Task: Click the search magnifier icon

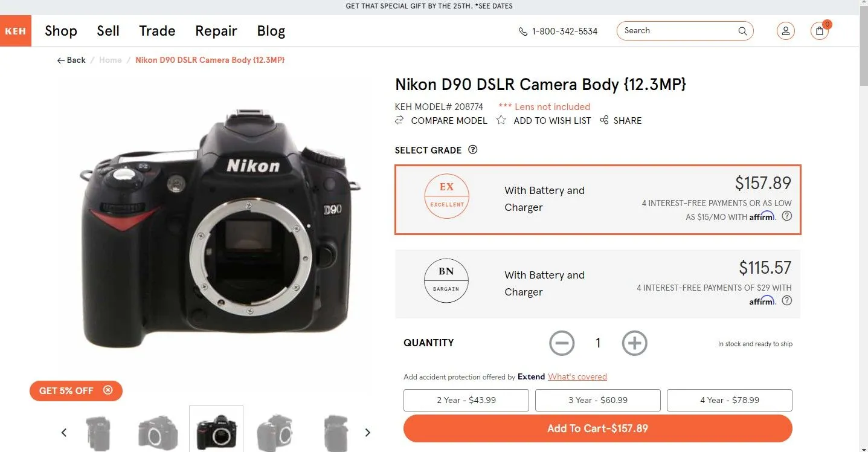Action: click(742, 31)
